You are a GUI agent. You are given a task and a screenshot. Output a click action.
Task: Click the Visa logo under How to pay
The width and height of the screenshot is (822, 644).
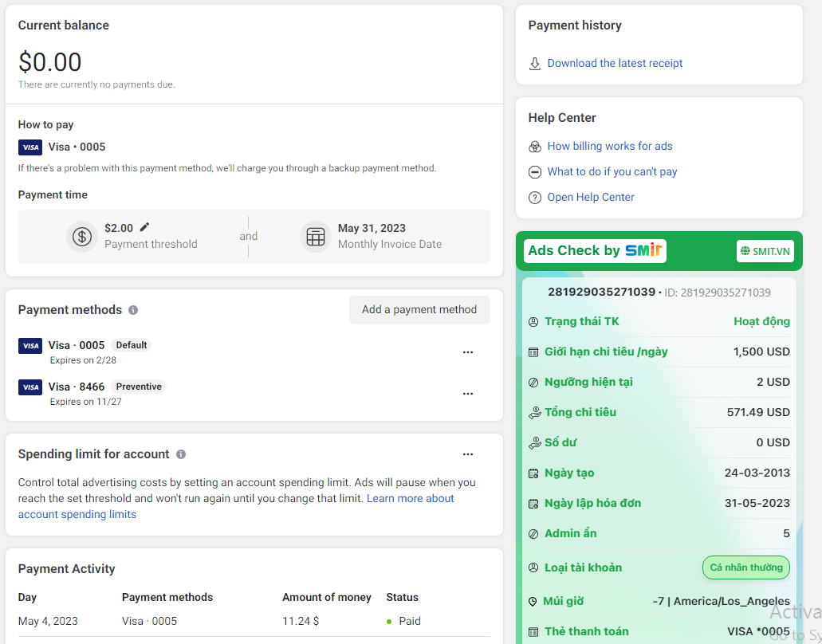coord(30,147)
